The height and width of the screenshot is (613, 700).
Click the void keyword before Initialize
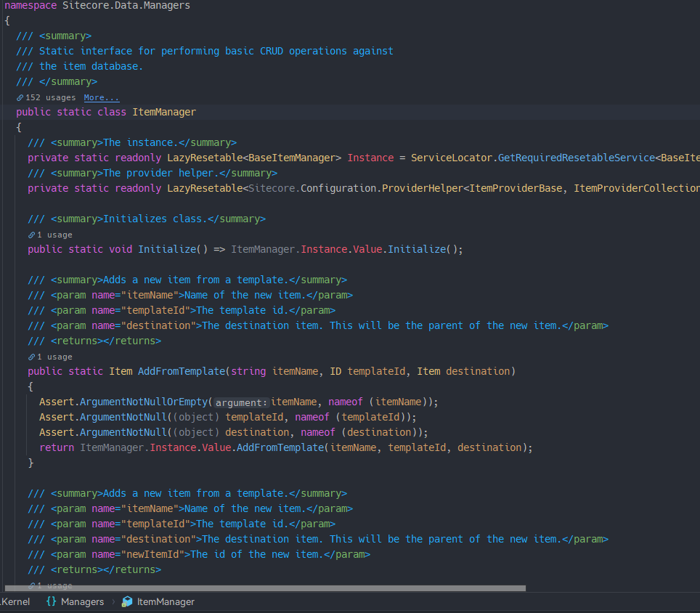click(x=121, y=250)
